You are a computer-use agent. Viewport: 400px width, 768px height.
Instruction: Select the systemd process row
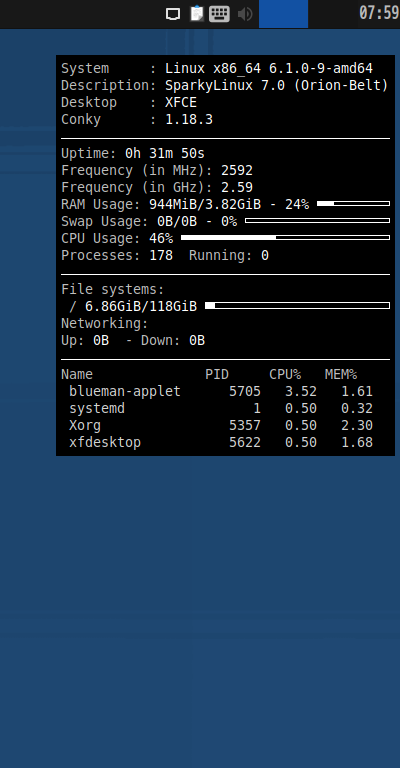[221, 408]
